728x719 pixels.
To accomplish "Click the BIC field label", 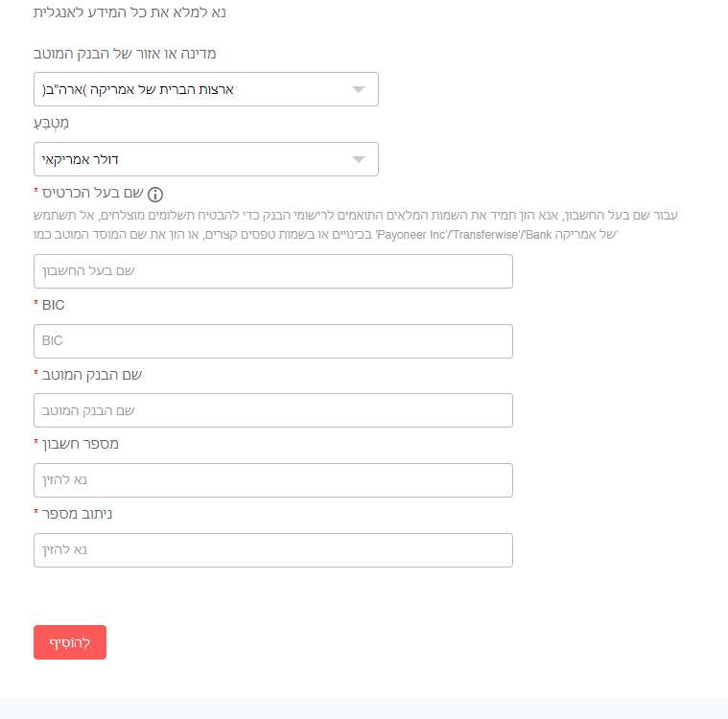I will click(54, 305).
